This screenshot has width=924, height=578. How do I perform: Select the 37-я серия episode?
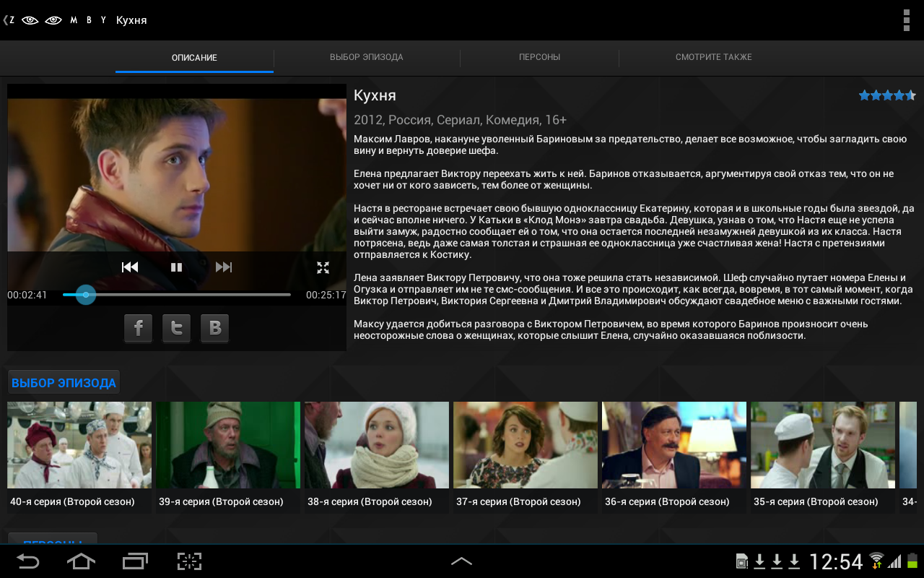coord(525,445)
